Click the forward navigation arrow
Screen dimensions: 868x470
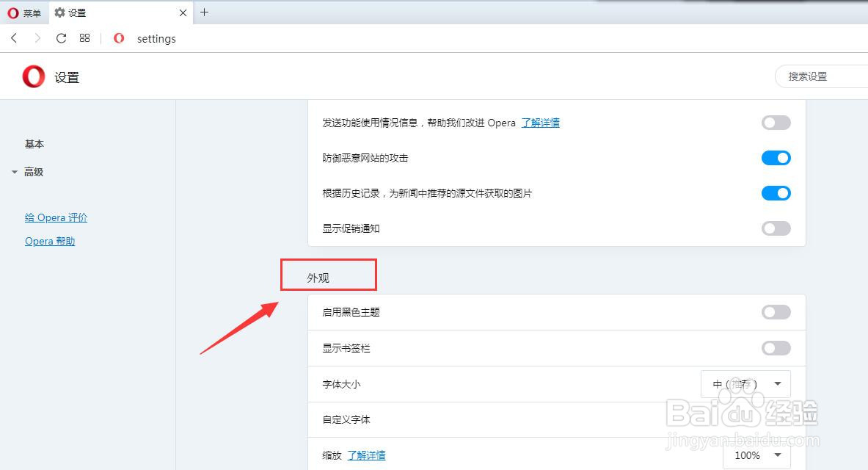[37, 38]
